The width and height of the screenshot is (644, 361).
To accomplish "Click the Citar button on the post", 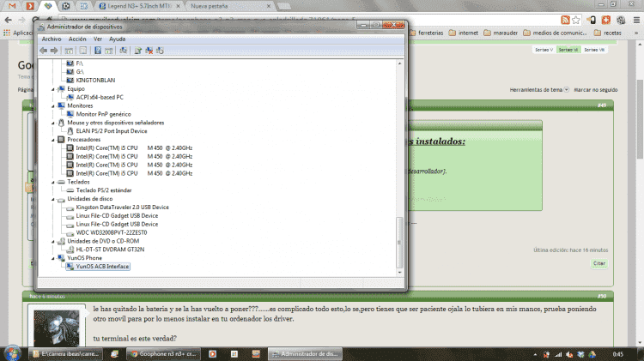I will click(x=599, y=263).
